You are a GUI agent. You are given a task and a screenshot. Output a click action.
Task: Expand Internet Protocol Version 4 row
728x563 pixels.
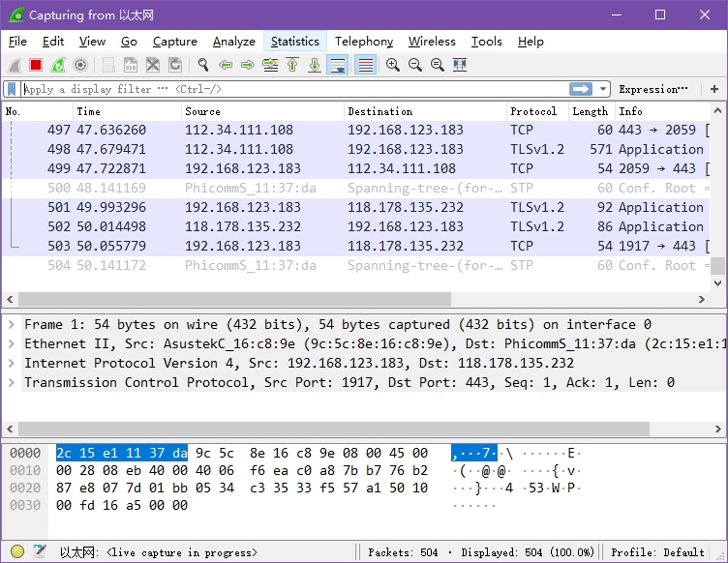point(12,363)
